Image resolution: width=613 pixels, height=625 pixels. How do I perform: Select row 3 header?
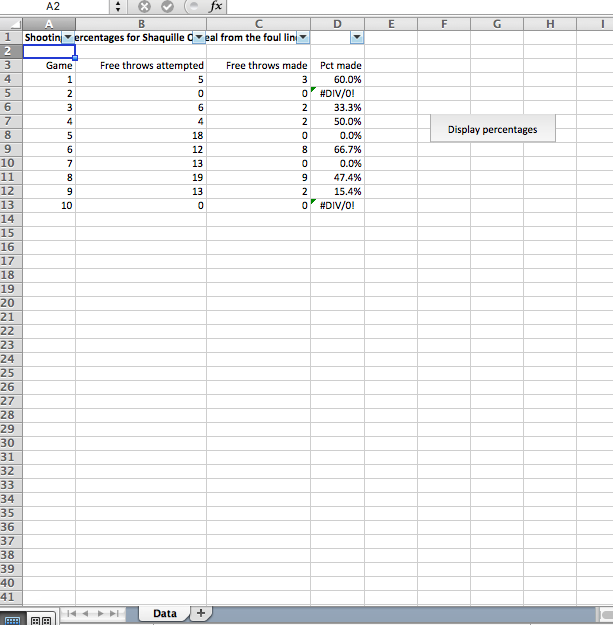(11, 65)
